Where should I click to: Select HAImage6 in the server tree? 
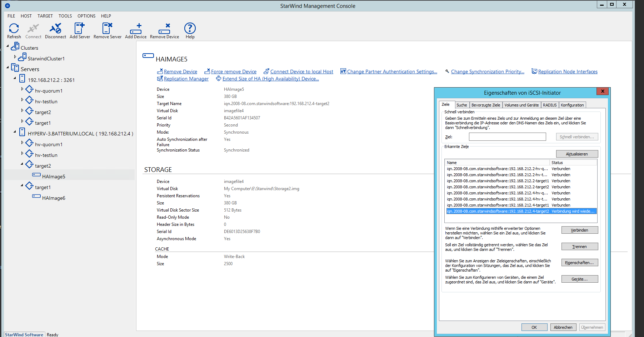click(54, 198)
